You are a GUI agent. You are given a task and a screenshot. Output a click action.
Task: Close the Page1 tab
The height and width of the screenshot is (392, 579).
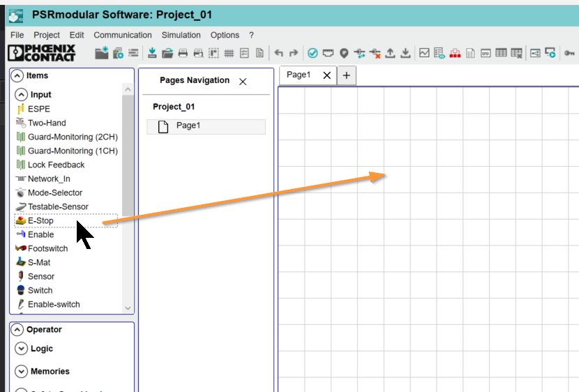pyautogui.click(x=326, y=75)
